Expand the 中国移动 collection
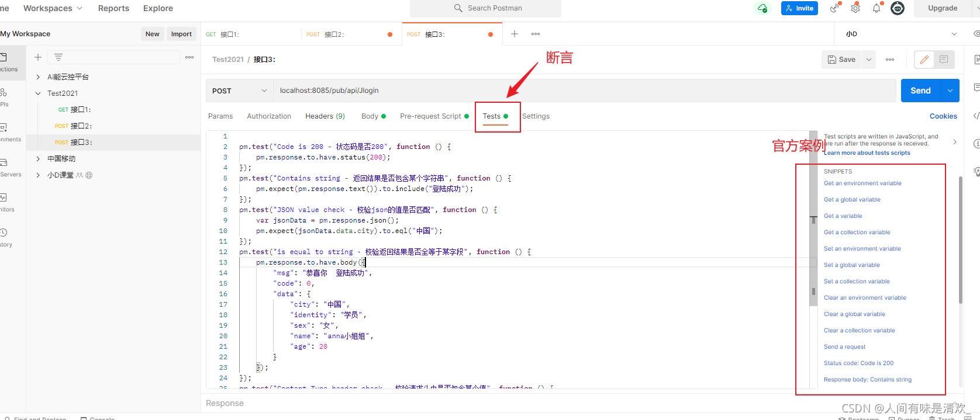 coord(38,159)
